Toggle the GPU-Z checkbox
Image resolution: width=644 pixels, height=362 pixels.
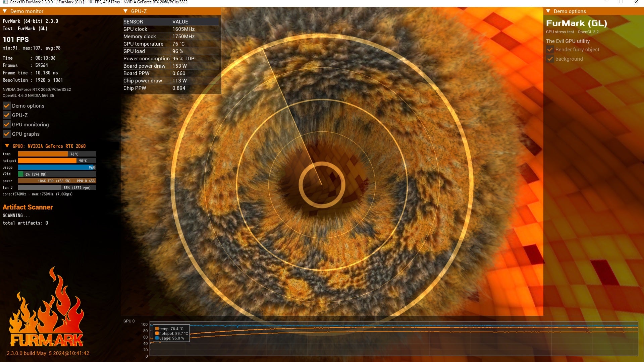point(6,115)
